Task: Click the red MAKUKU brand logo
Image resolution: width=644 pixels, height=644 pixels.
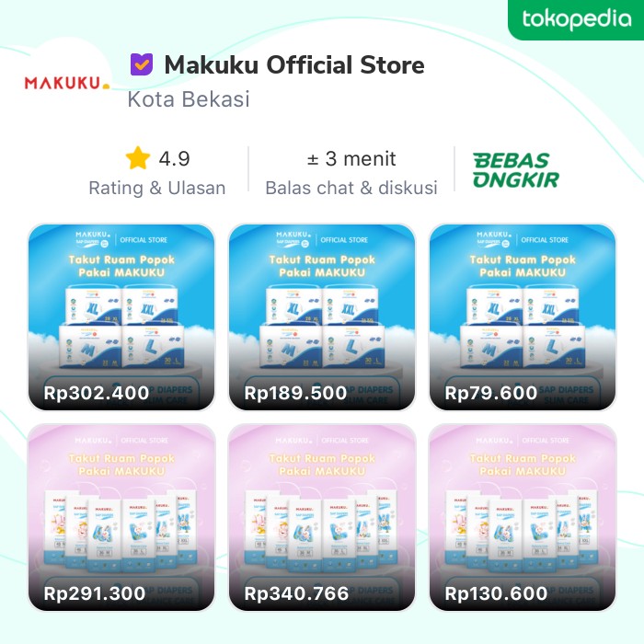Action: tap(67, 83)
